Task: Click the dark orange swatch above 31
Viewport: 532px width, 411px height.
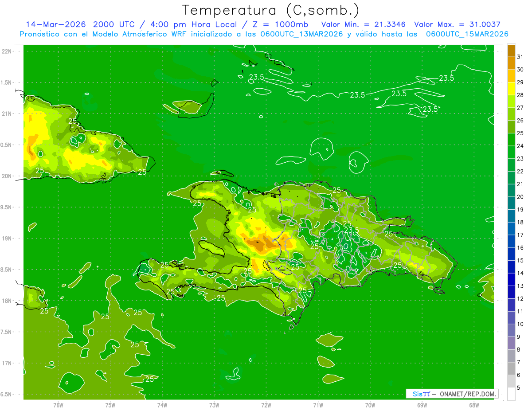Action: click(511, 50)
